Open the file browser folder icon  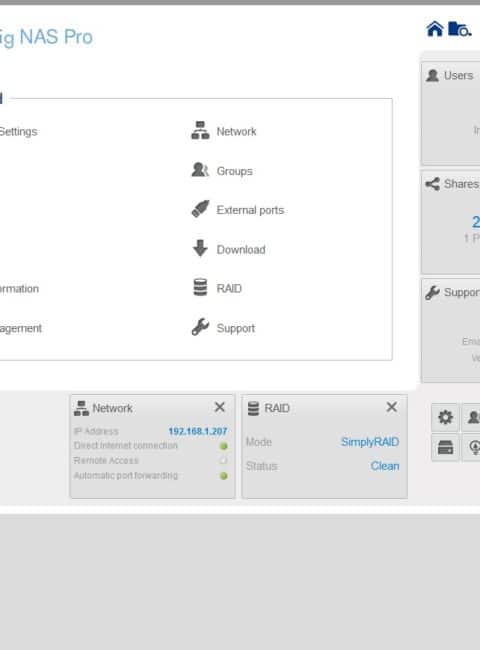point(459,29)
